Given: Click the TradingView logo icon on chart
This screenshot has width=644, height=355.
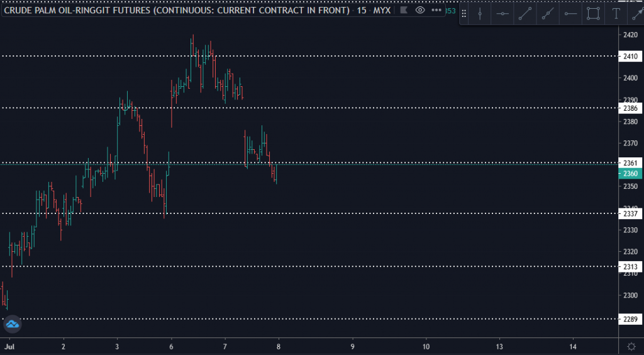Looking at the screenshot, I should (13, 325).
